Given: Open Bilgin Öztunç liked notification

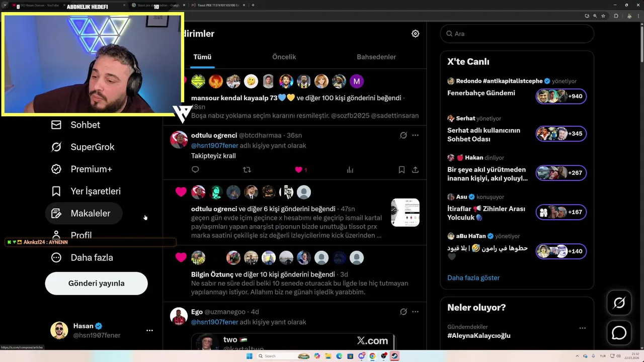Looking at the screenshot, I should coord(294,274).
